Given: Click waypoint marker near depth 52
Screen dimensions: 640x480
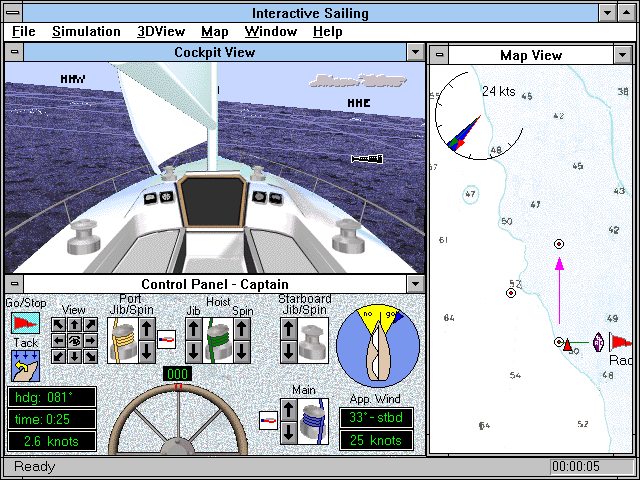Looking at the screenshot, I should pyautogui.click(x=511, y=293).
